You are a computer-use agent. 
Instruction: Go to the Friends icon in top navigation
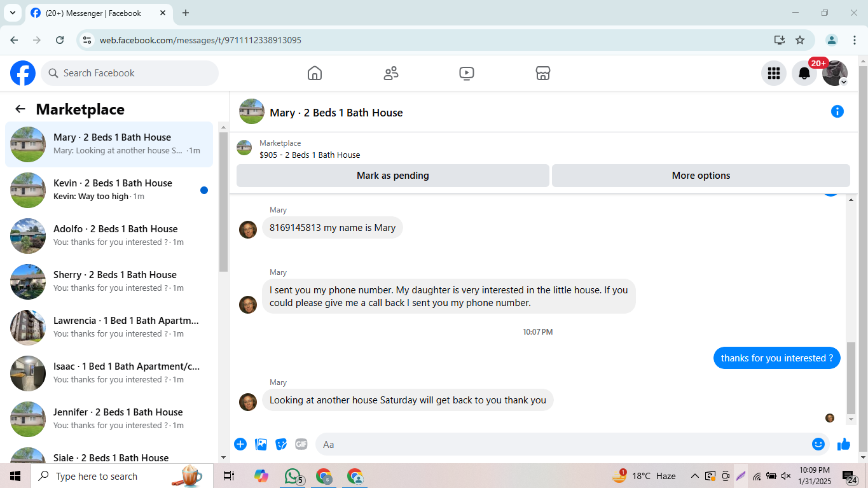point(391,73)
